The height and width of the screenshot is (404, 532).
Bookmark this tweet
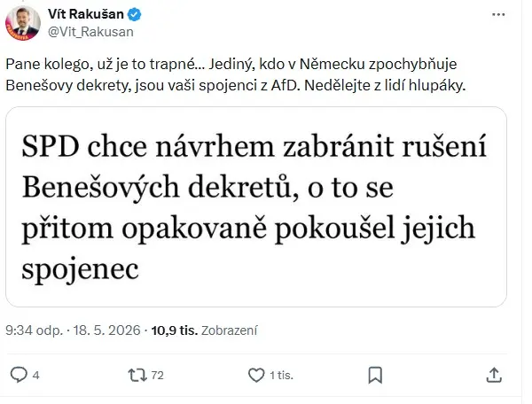pos(375,375)
